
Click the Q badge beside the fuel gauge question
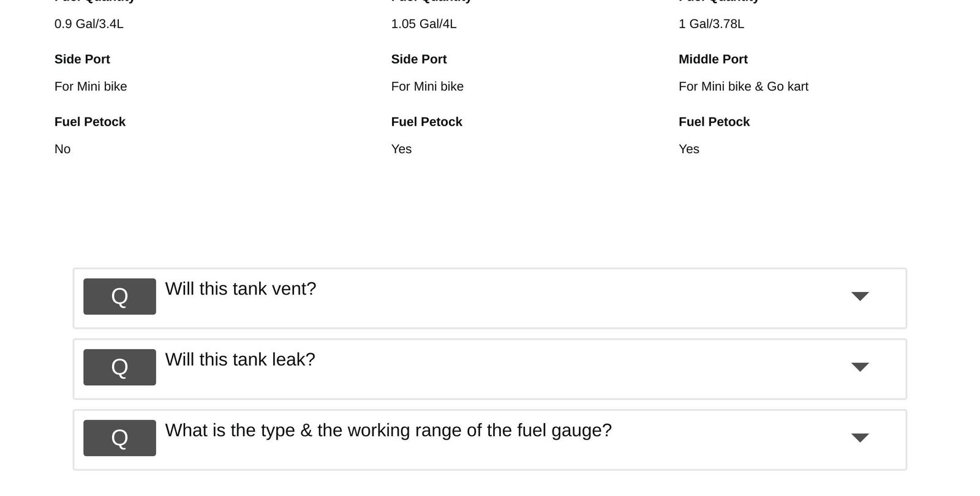[119, 438]
